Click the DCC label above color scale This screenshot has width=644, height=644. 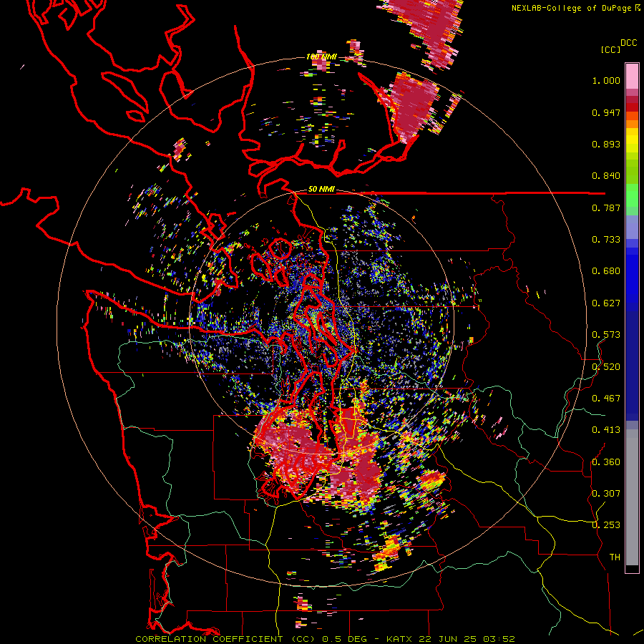(628, 43)
